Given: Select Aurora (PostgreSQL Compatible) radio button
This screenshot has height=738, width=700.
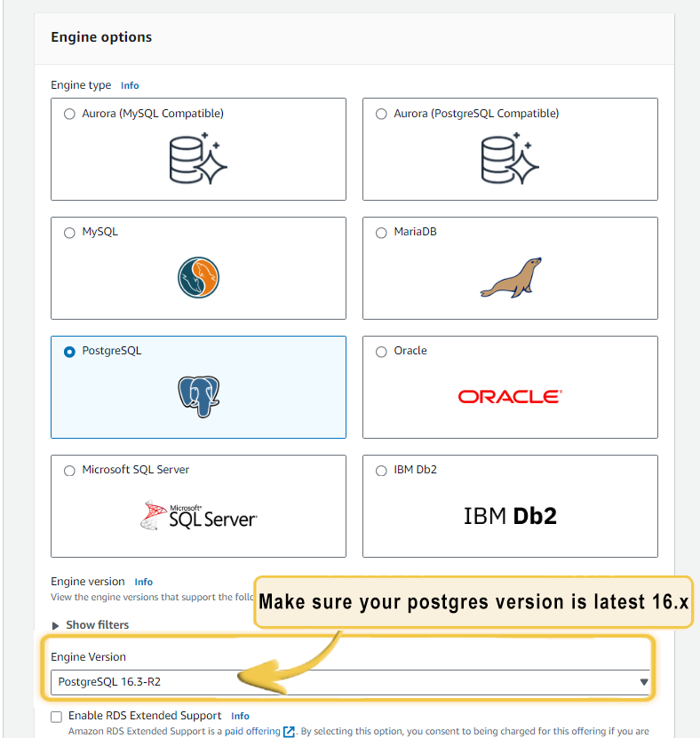Looking at the screenshot, I should pyautogui.click(x=381, y=114).
